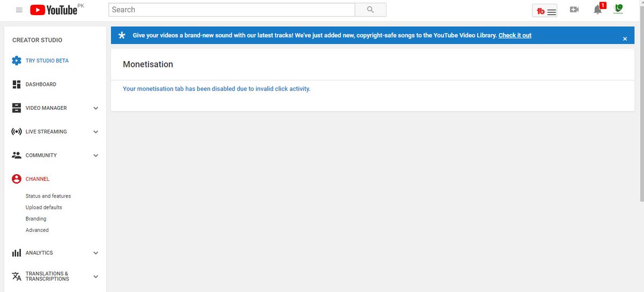The width and height of the screenshot is (644, 292).
Task: Expand the Community section
Action: (96, 155)
